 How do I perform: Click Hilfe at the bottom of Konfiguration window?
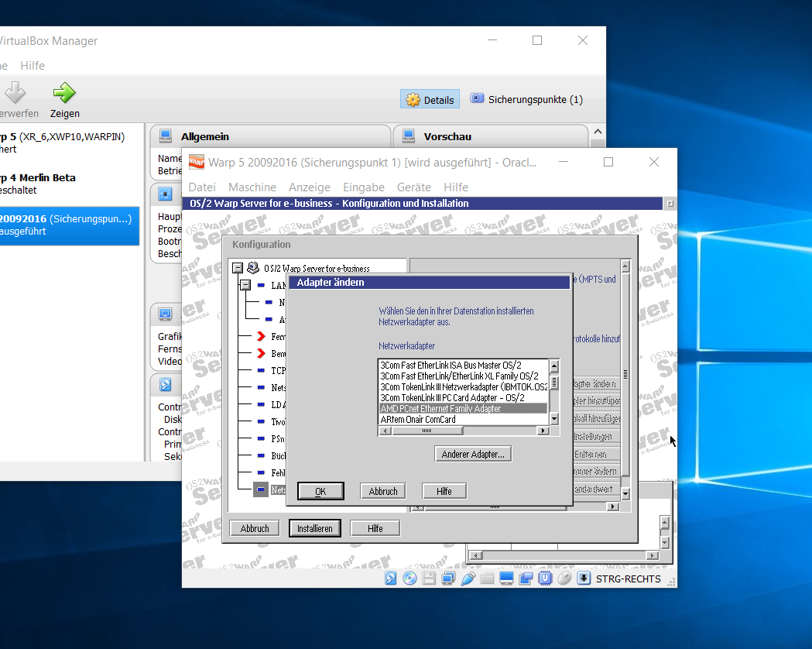[375, 528]
